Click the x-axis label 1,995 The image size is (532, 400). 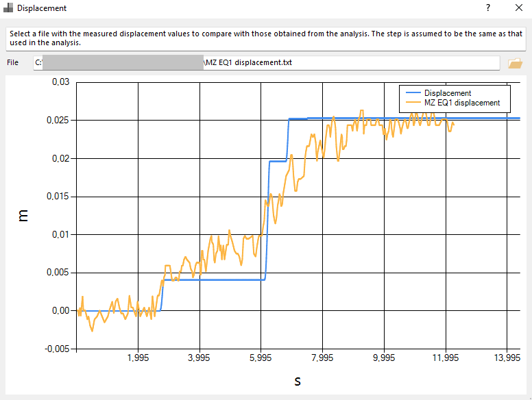pos(138,358)
